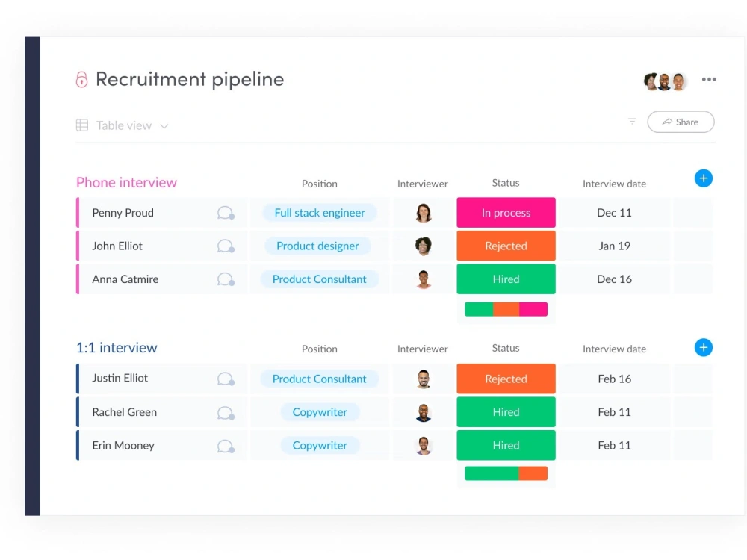Click Phone interview status summary bar

pos(506,309)
